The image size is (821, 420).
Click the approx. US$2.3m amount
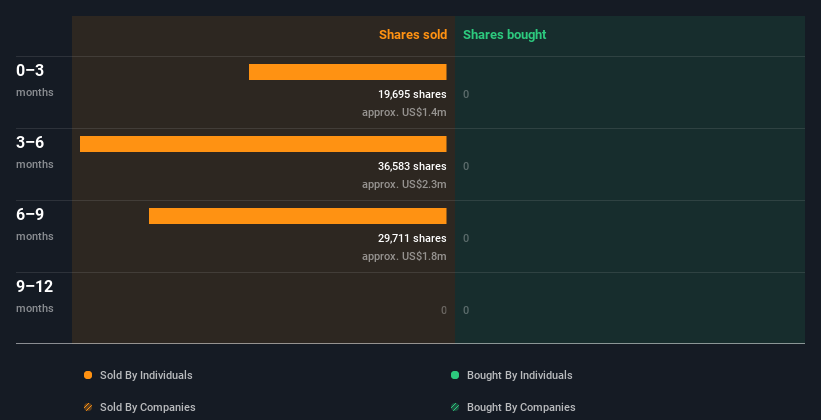coord(404,184)
